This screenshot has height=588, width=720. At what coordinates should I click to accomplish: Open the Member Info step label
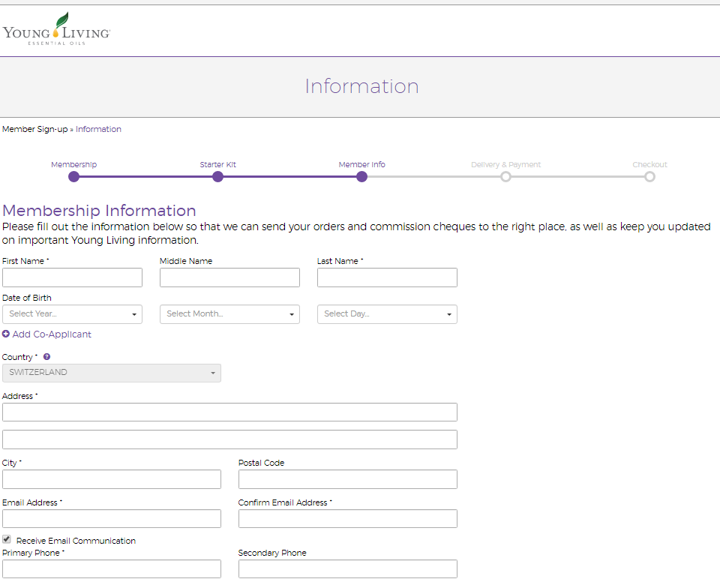pyautogui.click(x=361, y=164)
